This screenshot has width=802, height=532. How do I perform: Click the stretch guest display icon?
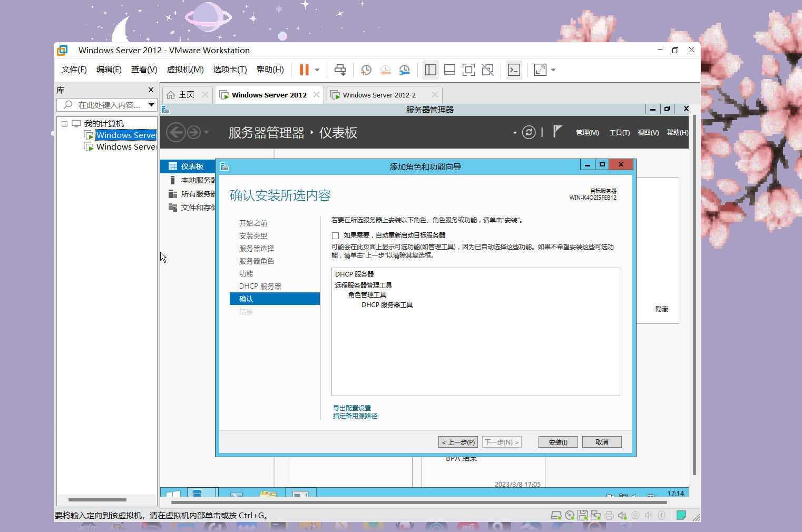tap(541, 70)
